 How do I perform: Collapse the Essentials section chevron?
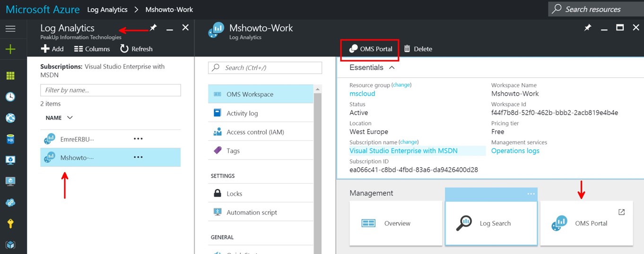click(392, 68)
